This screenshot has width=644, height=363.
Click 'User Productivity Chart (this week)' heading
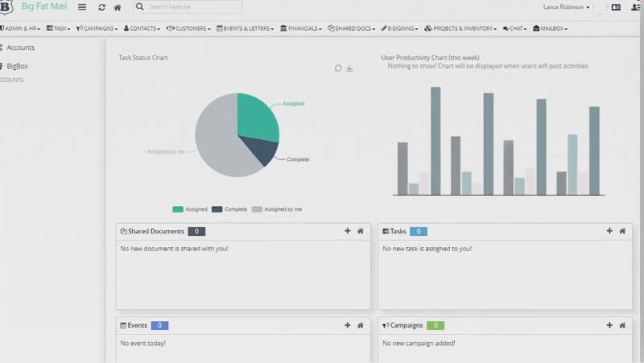(x=430, y=57)
